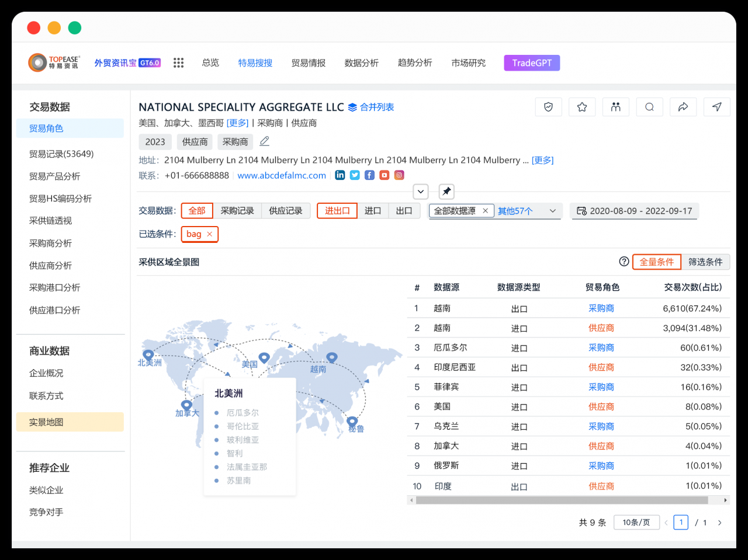Clear the 全部数据源 selection
The height and width of the screenshot is (560, 748).
pyautogui.click(x=485, y=211)
